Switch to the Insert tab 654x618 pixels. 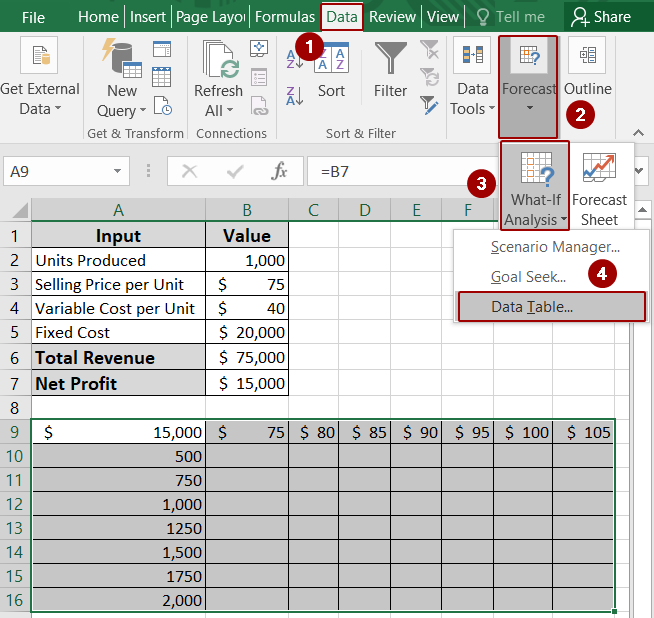click(148, 17)
